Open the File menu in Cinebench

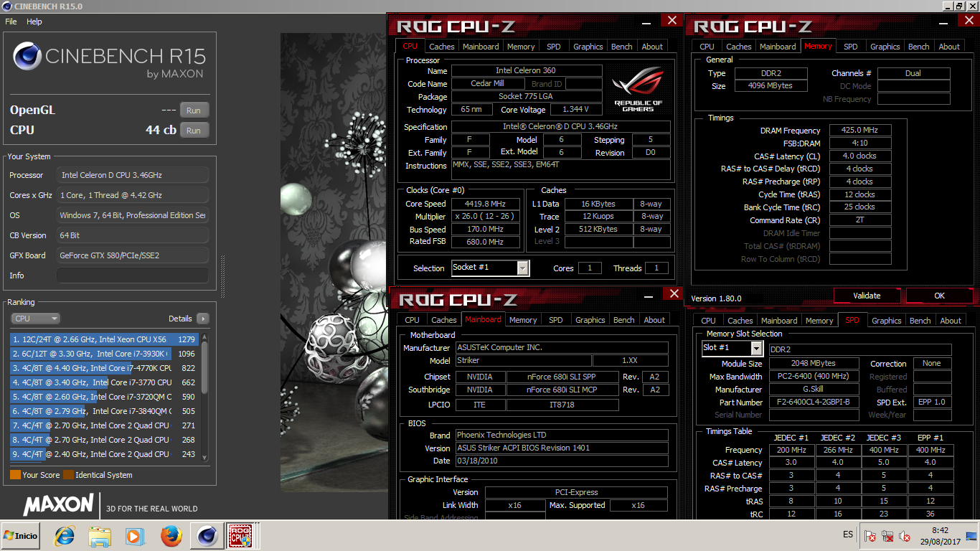[x=11, y=22]
